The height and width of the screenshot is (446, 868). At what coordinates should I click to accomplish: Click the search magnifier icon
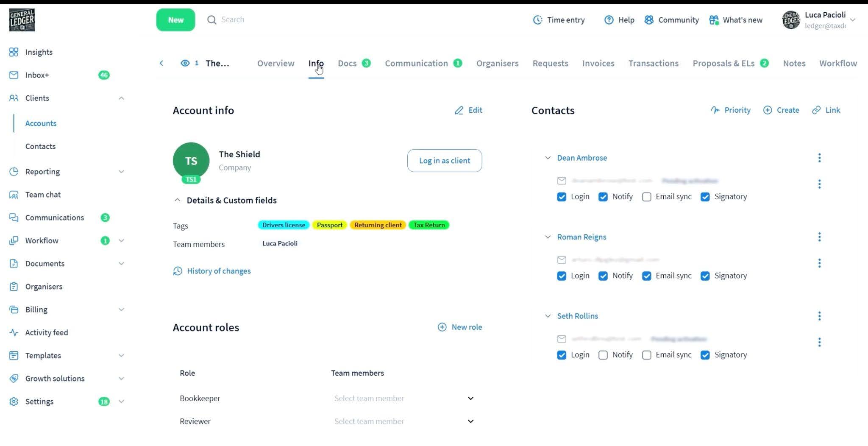coord(211,20)
